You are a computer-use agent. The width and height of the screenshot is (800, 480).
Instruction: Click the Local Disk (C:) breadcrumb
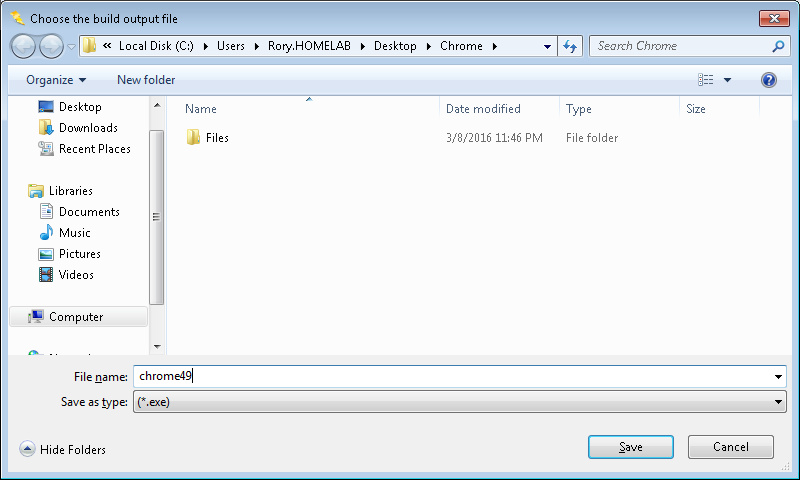pyautogui.click(x=156, y=46)
